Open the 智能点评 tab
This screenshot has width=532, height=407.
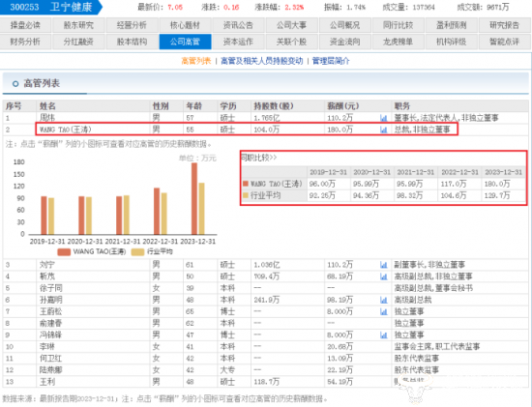pyautogui.click(x=504, y=42)
